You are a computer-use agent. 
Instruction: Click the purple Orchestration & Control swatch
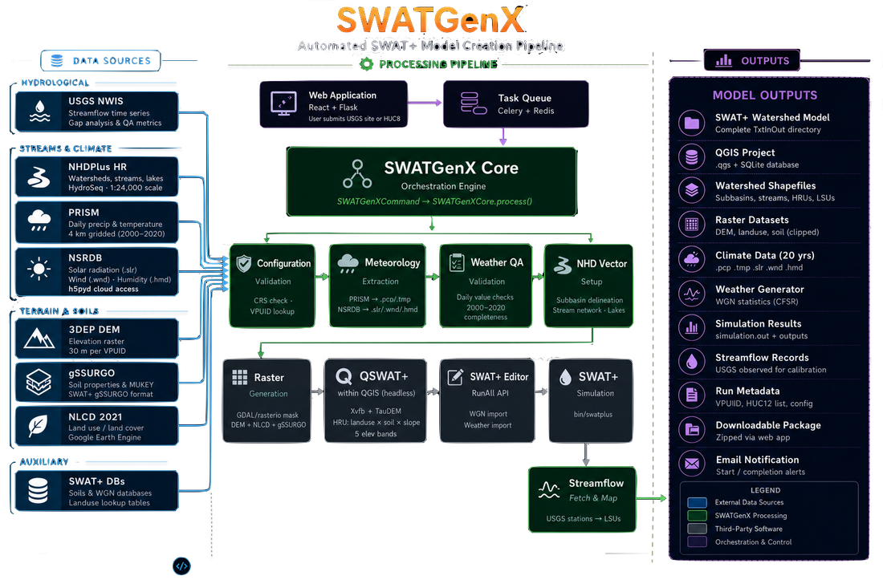click(x=697, y=541)
